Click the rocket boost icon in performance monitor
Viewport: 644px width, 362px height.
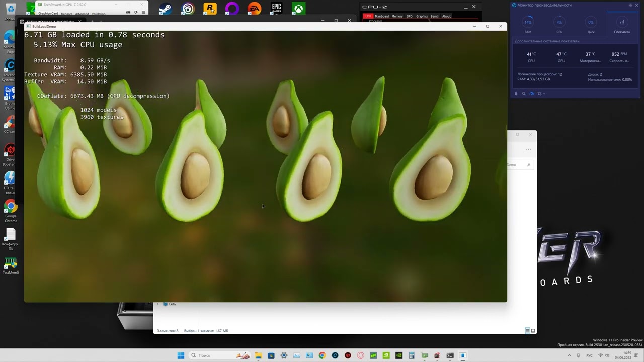point(516,94)
